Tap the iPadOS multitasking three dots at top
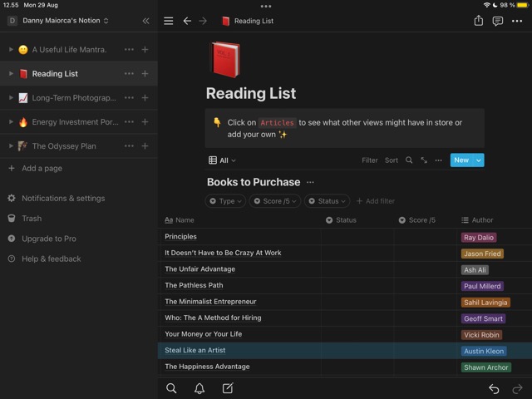 click(x=266, y=6)
